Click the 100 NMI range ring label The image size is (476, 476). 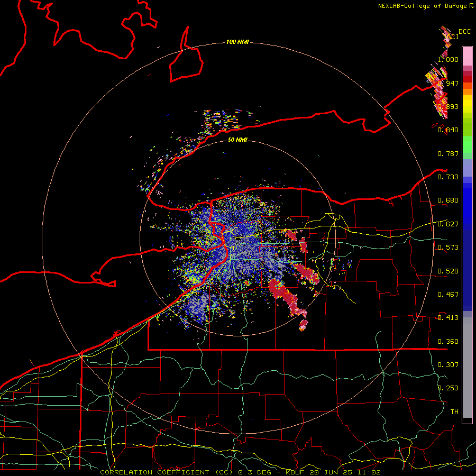237,42
